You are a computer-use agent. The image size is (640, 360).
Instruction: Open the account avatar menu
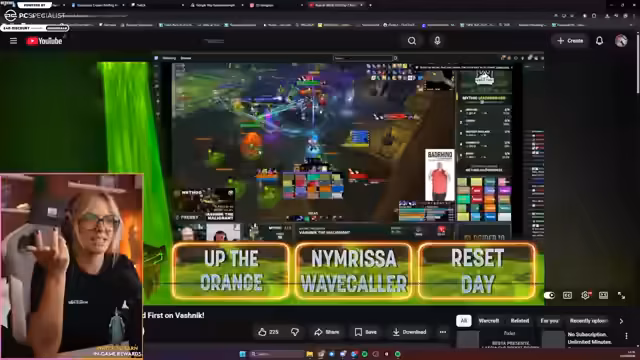pyautogui.click(x=621, y=41)
